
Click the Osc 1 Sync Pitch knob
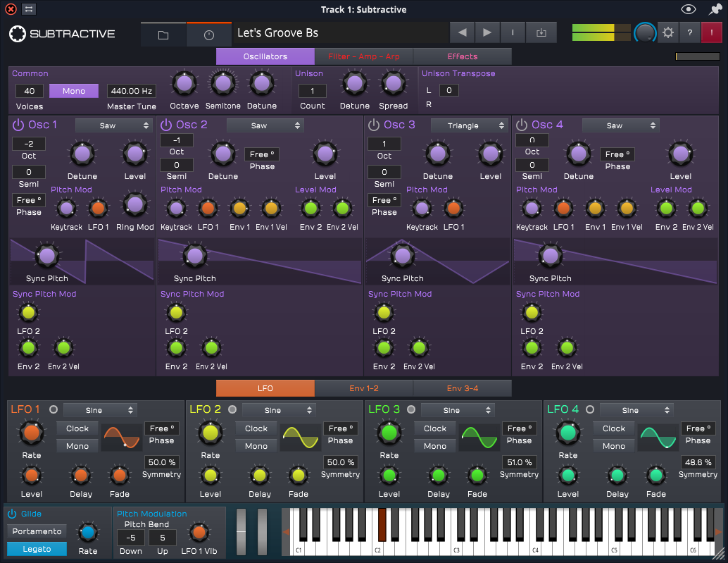tap(47, 256)
